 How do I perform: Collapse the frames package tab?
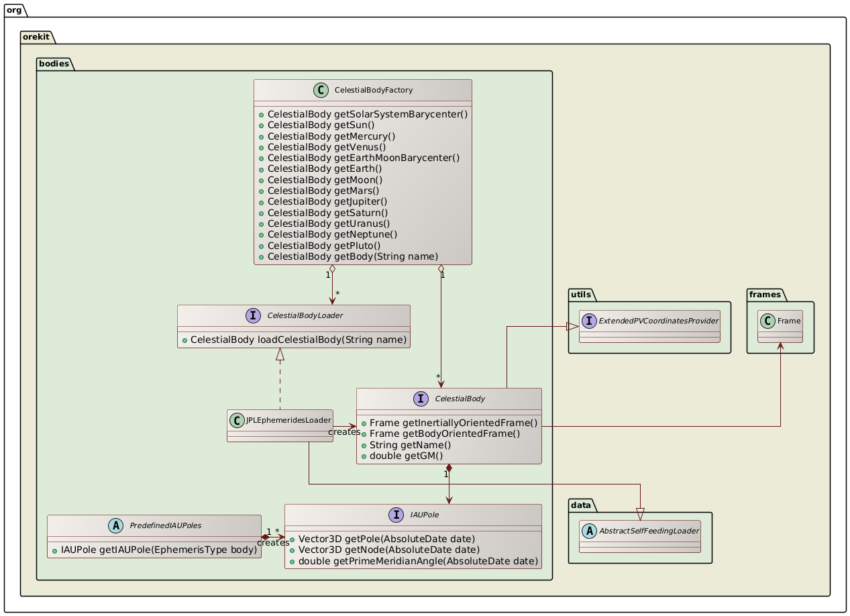click(763, 295)
